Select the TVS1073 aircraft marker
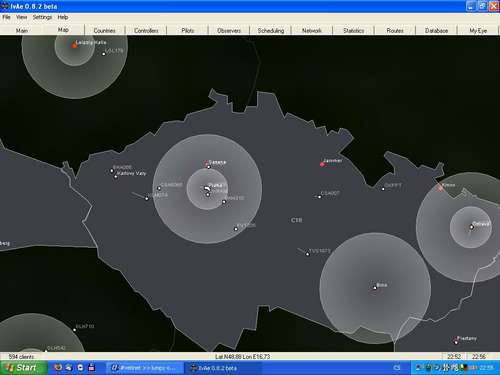The width and height of the screenshot is (500, 375). (308, 254)
